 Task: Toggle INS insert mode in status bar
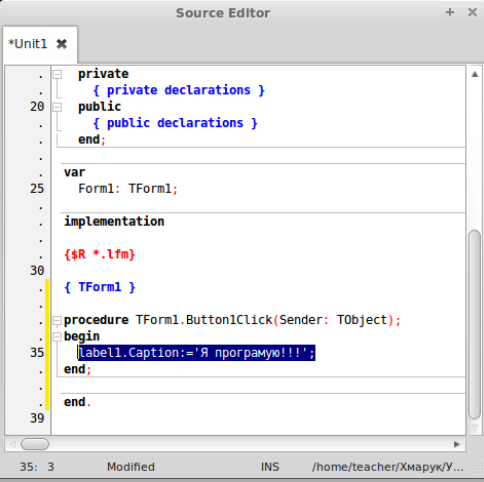click(270, 467)
